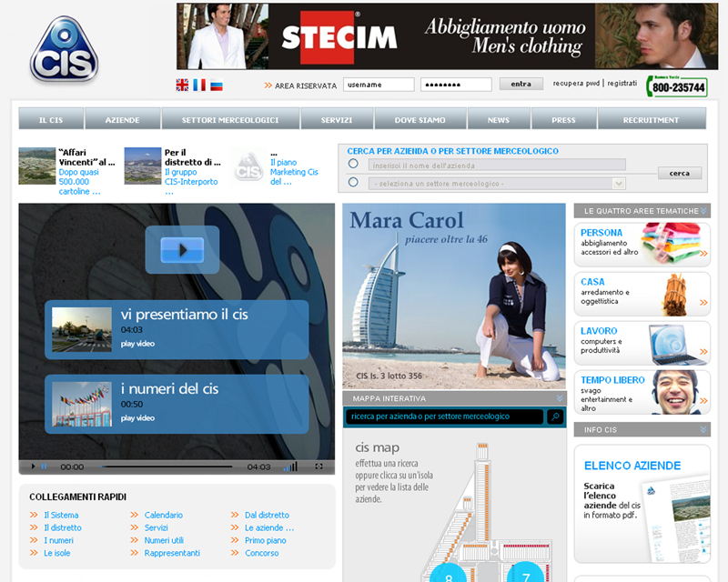Click the Mara Carol advertisement

[x=454, y=296]
